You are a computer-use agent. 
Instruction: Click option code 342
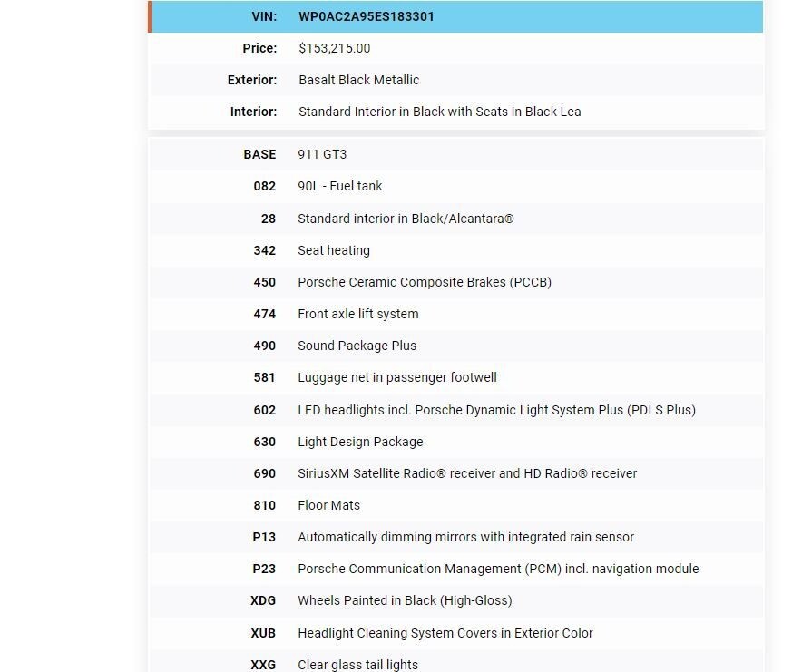point(265,251)
